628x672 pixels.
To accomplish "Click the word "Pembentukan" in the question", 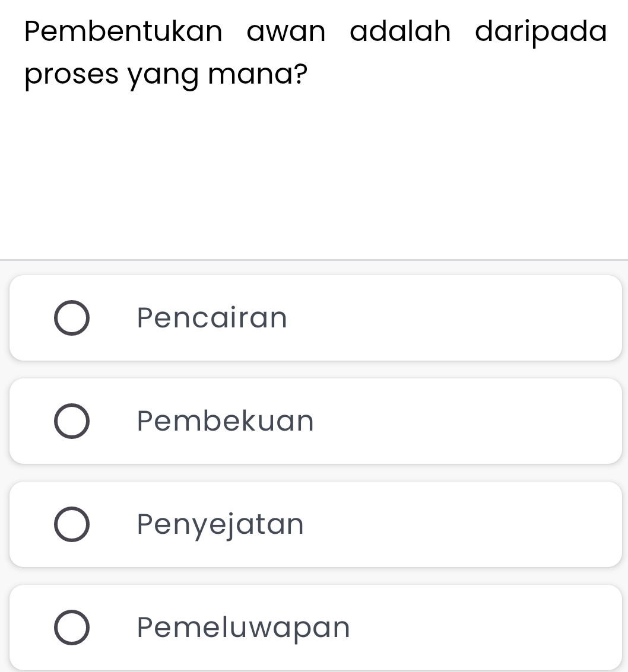I will (x=123, y=31).
